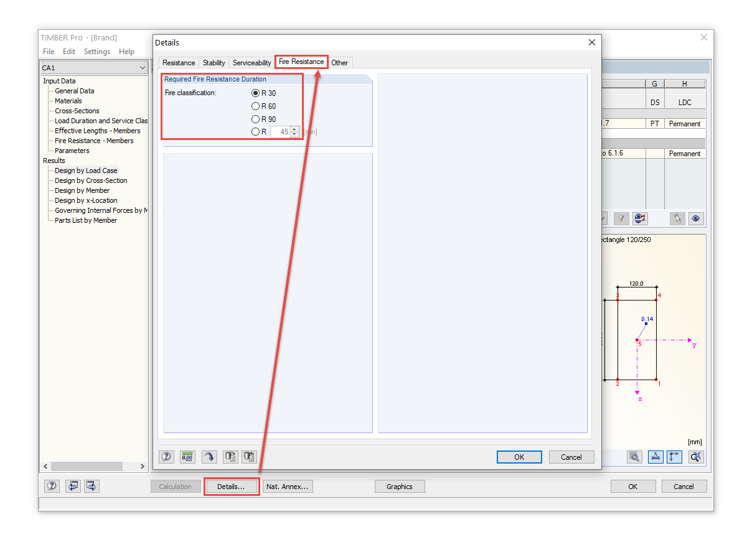Select Design by Cross-Section result
This screenshot has width=747, height=560.
click(91, 180)
